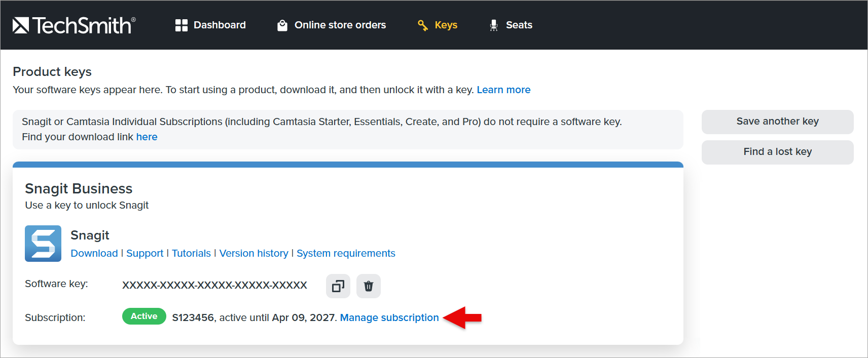Click the 'Subscription:' label
Viewport: 868px width, 358px height.
[55, 317]
